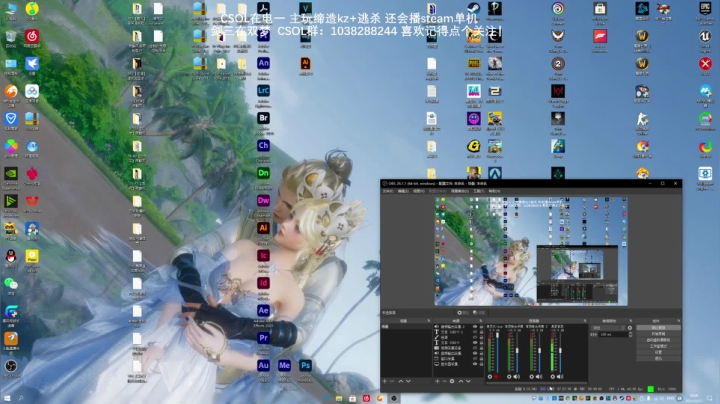Viewport: 720px width, 404px height.
Task: Open the Help menu in OBS
Action: pos(495,191)
